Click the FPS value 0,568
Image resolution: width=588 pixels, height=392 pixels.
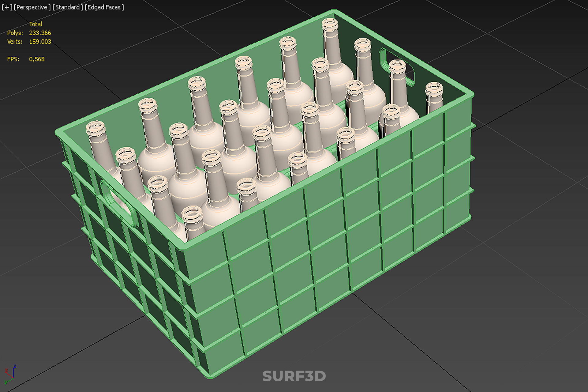tap(37, 59)
